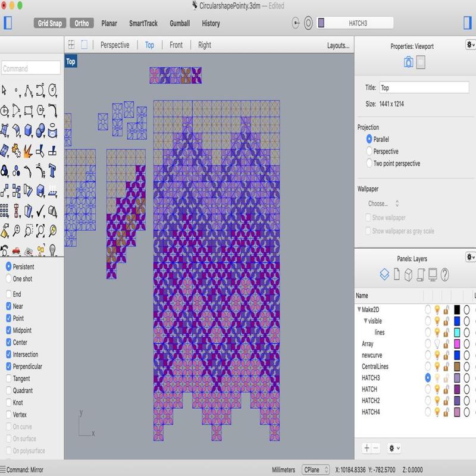Click the Circle drawing tool
The height and width of the screenshot is (476, 476).
(x=5, y=110)
